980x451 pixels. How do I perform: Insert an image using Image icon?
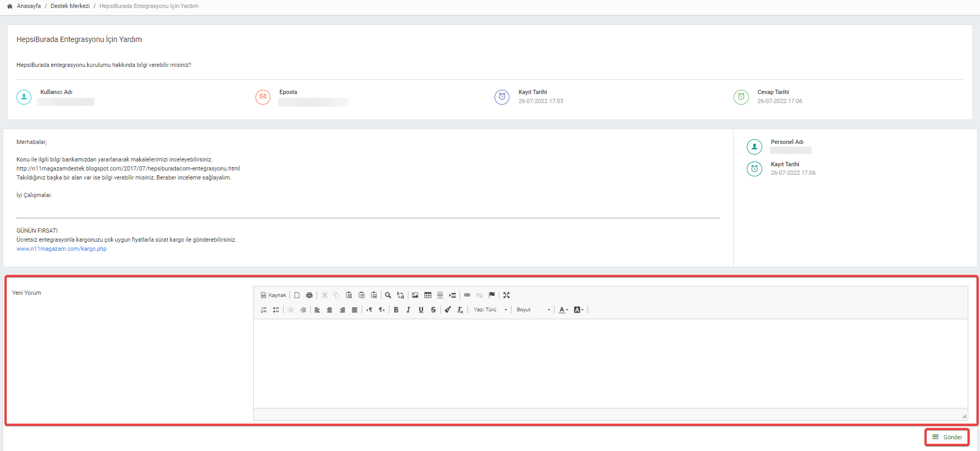415,295
